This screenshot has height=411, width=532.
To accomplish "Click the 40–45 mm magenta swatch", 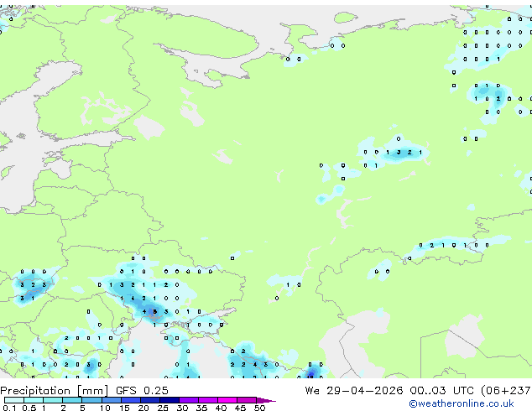I will [227, 400].
